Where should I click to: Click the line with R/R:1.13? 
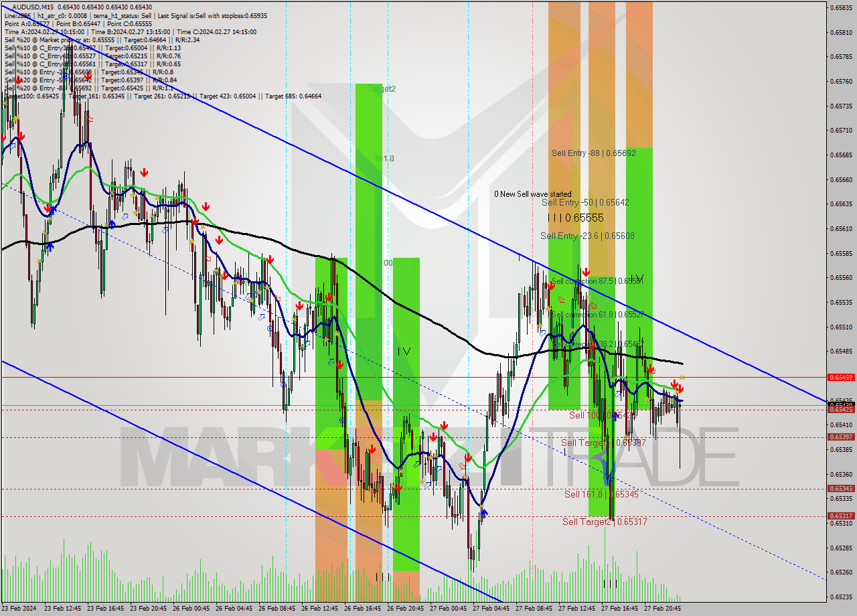click(92, 48)
